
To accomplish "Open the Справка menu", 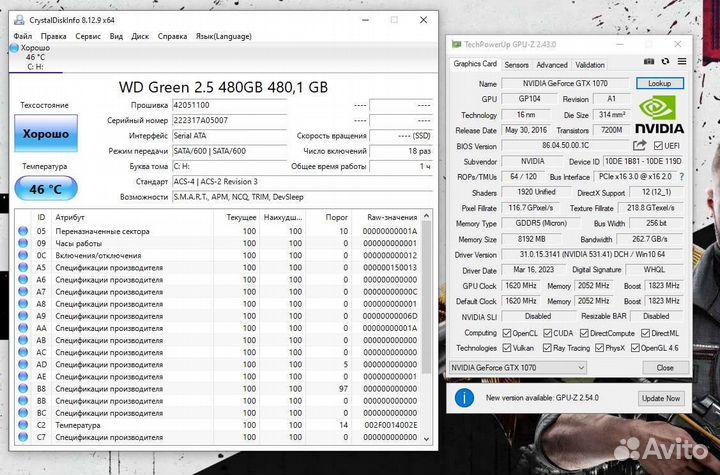I will click(x=172, y=36).
